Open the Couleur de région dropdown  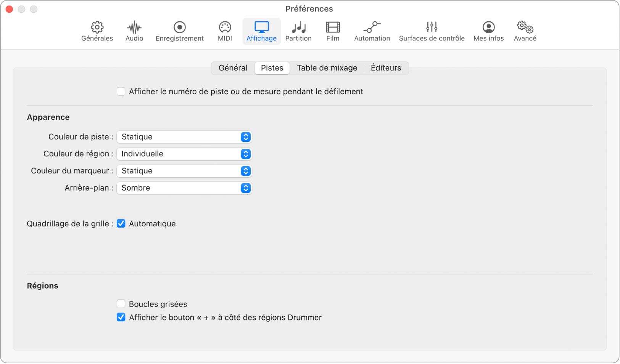184,154
